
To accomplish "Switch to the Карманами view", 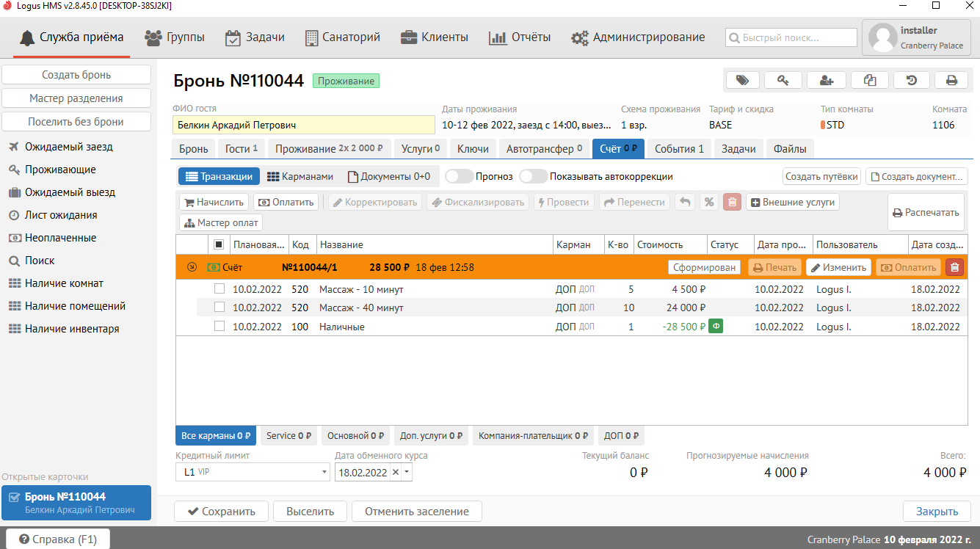I will 300,176.
